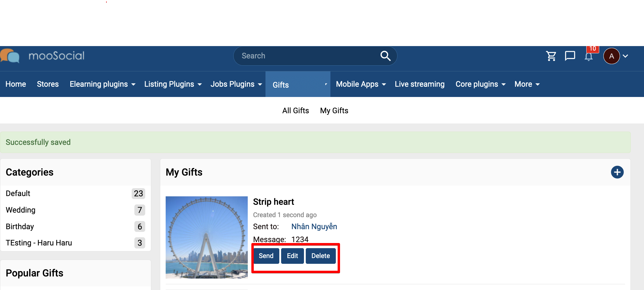Image resolution: width=644 pixels, height=290 pixels.
Task: Switch to the All Gifts tab
Action: coord(296,111)
